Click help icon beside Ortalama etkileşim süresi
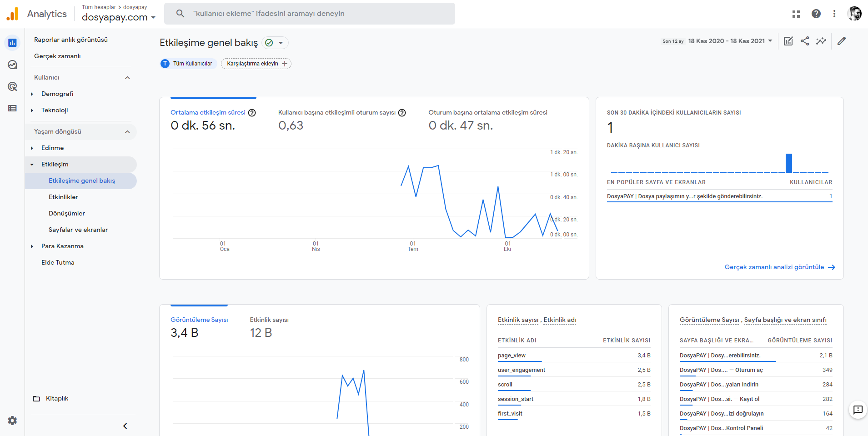868x436 pixels. [252, 113]
